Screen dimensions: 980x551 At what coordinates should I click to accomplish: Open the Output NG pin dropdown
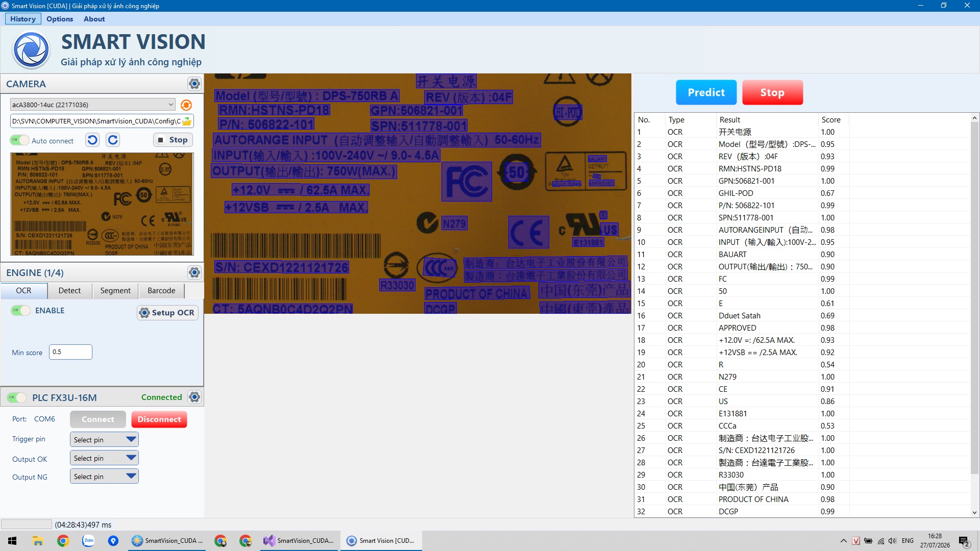(x=104, y=476)
